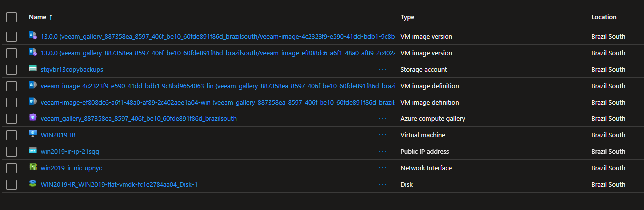The image size is (644, 210).
Task: Click the VM image definition icon for the -lin image
Action: point(33,86)
